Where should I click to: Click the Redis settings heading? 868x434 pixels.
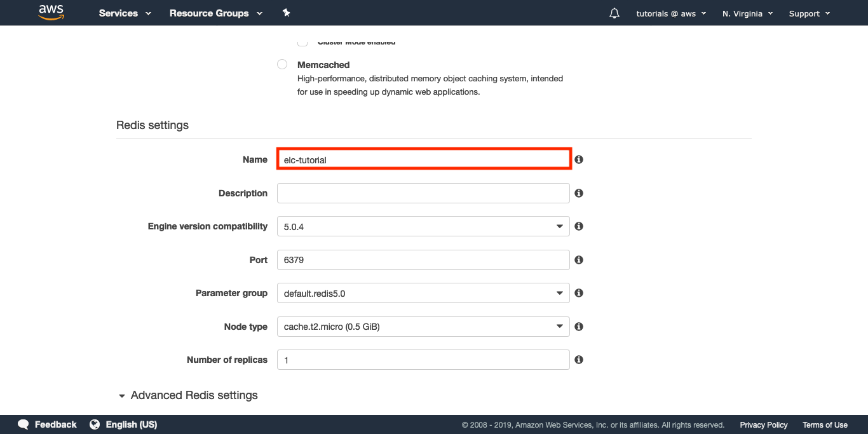coord(153,125)
